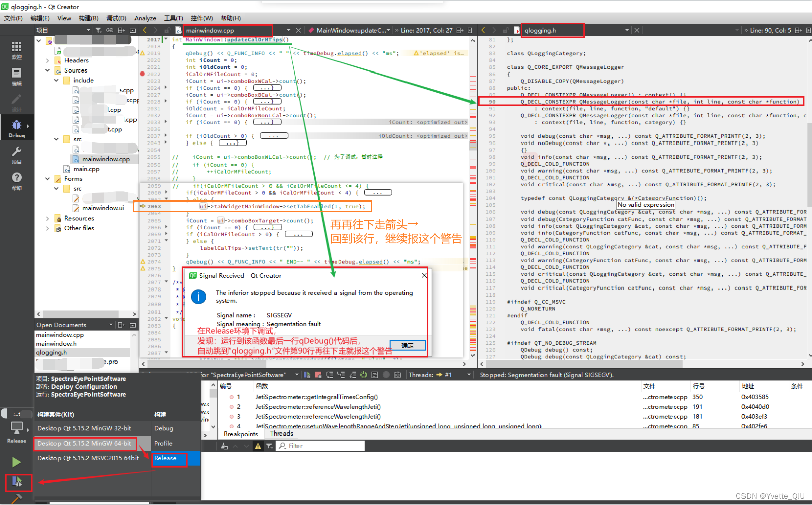Go back in qlogging.h editor history
812x505 pixels.
pyautogui.click(x=483, y=30)
